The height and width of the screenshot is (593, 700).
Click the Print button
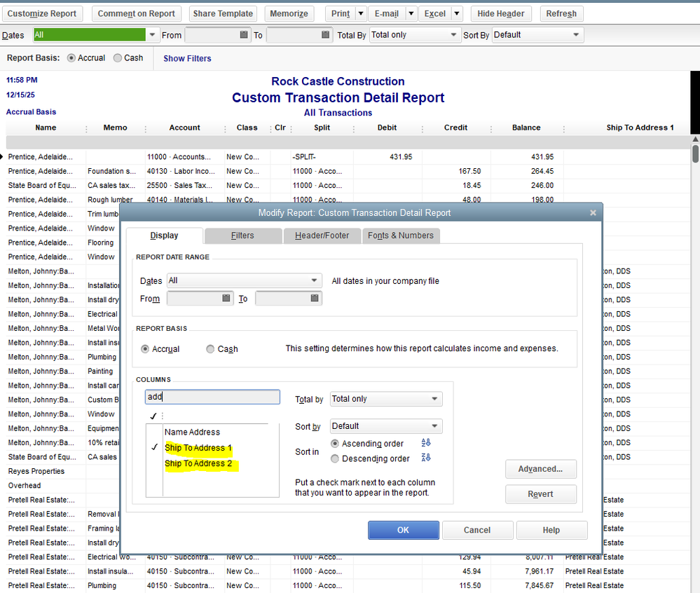341,14
